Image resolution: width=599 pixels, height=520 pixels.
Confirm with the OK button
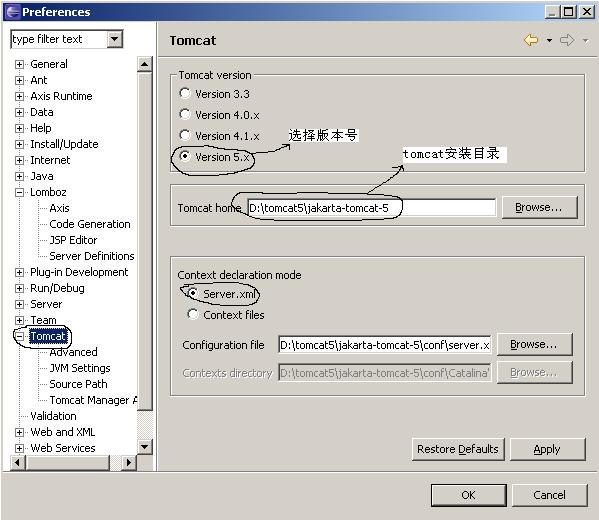pyautogui.click(x=468, y=495)
